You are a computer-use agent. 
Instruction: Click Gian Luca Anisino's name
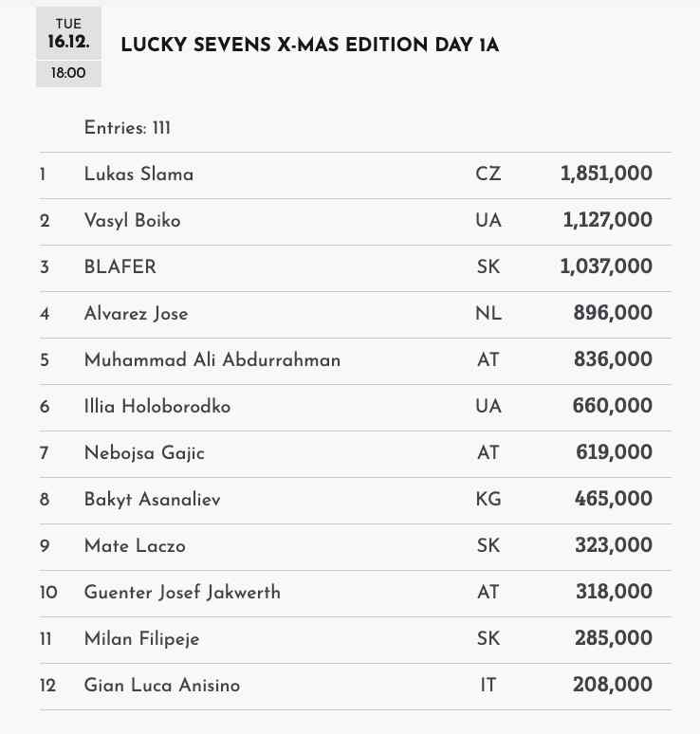tap(162, 686)
